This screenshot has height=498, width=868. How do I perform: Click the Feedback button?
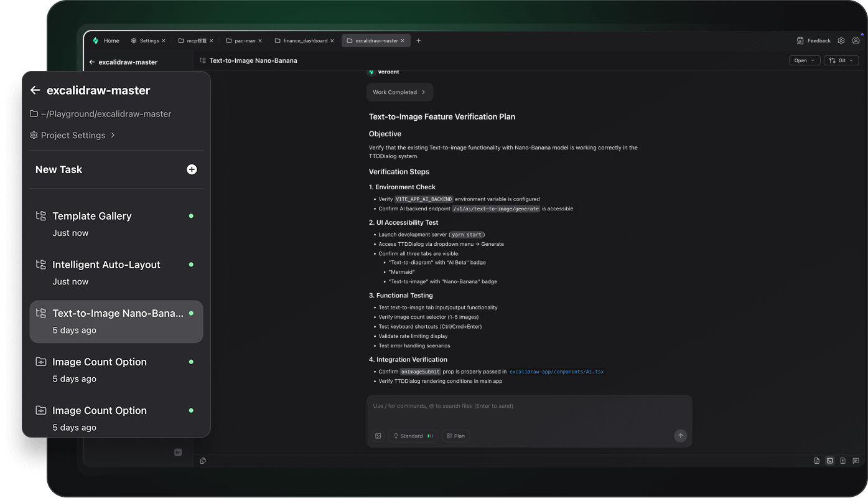(813, 40)
